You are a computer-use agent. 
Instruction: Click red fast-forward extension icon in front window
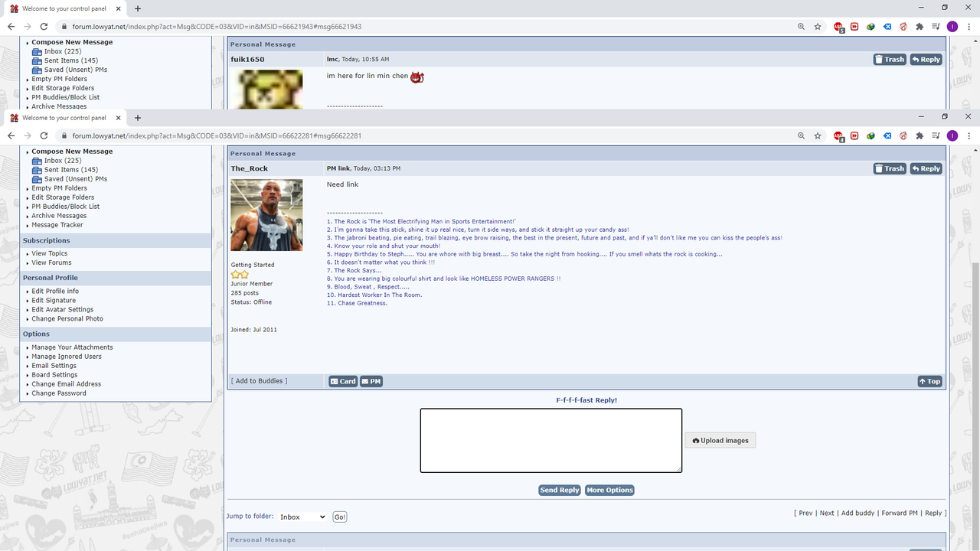(x=854, y=135)
